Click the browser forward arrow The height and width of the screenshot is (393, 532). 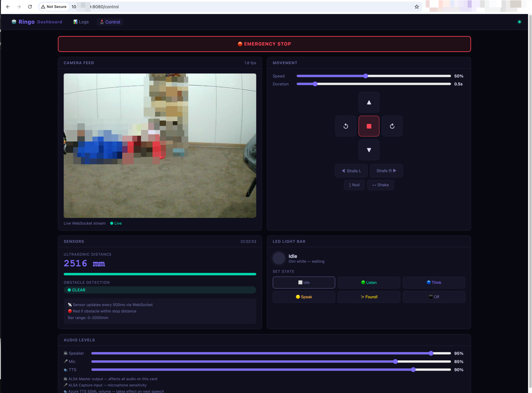[19, 6]
